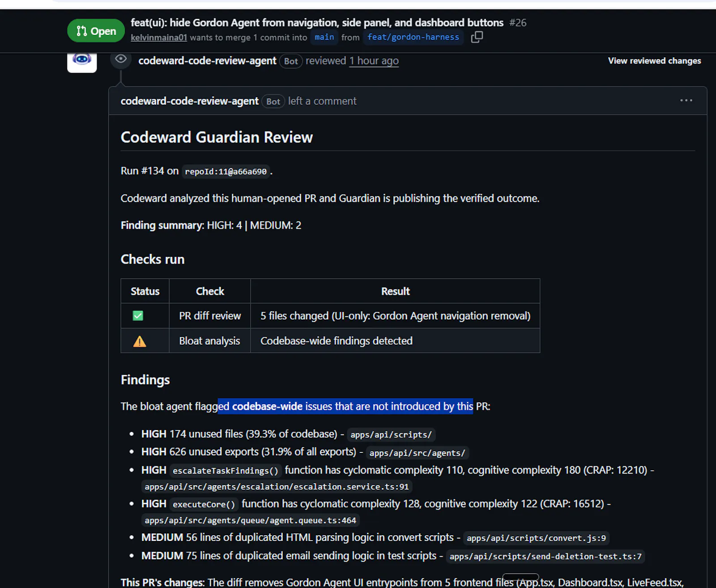This screenshot has width=716, height=588.
Task: Click the Check column header
Action: pyautogui.click(x=210, y=291)
